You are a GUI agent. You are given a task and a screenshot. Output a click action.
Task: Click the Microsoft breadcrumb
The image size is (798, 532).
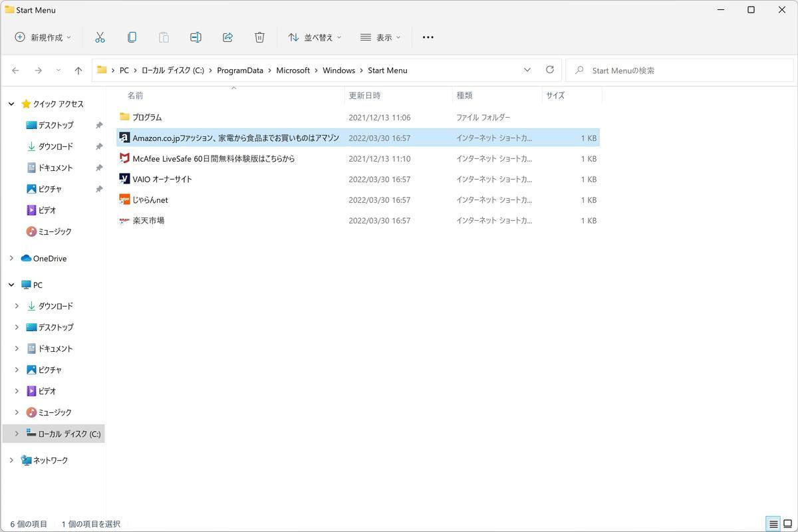[293, 70]
